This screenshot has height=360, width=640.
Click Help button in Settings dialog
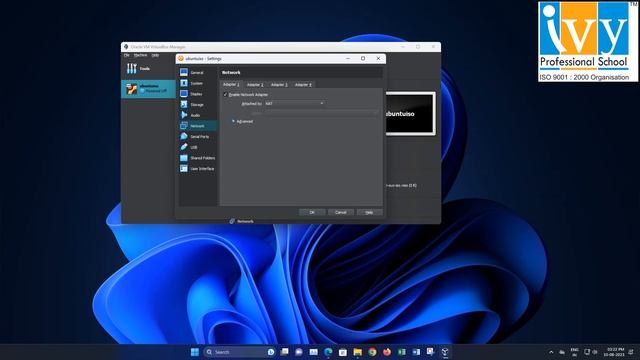pyautogui.click(x=369, y=212)
